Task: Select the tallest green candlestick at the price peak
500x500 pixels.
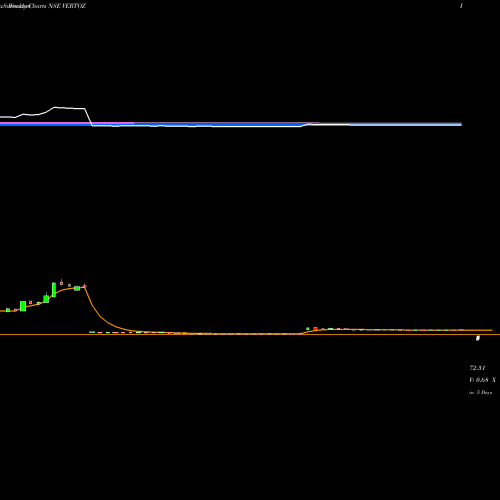Action: tap(54, 290)
